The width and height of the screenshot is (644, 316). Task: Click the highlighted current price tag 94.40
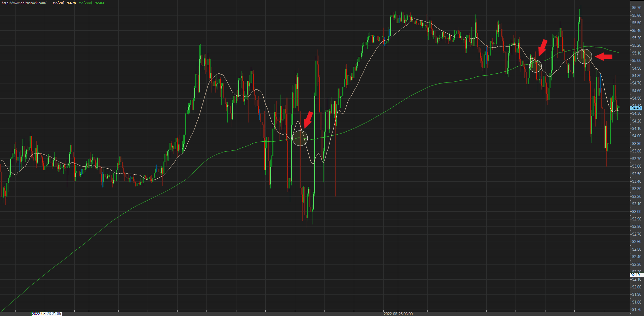[x=636, y=108]
